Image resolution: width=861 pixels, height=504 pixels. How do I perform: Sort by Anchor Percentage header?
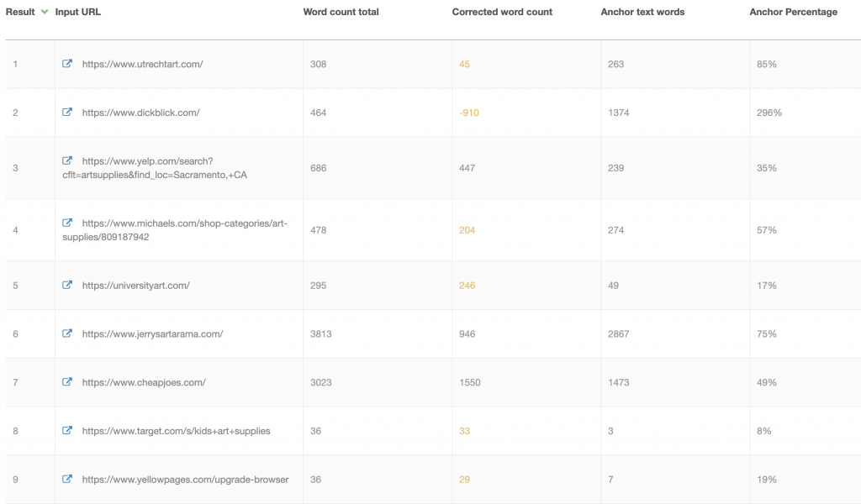pos(794,12)
